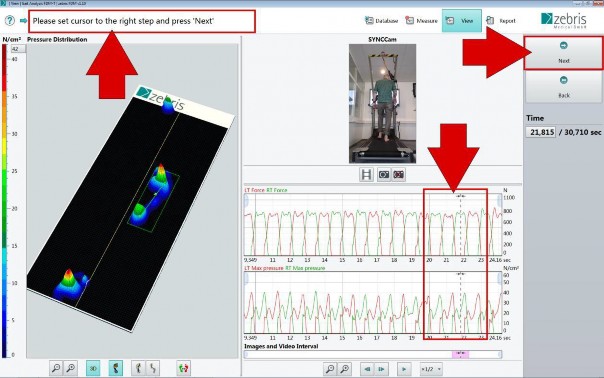Screen dimensions: 604x378
Task: Click the pink interval marker in Images and Video Interval
Action: pos(460,354)
